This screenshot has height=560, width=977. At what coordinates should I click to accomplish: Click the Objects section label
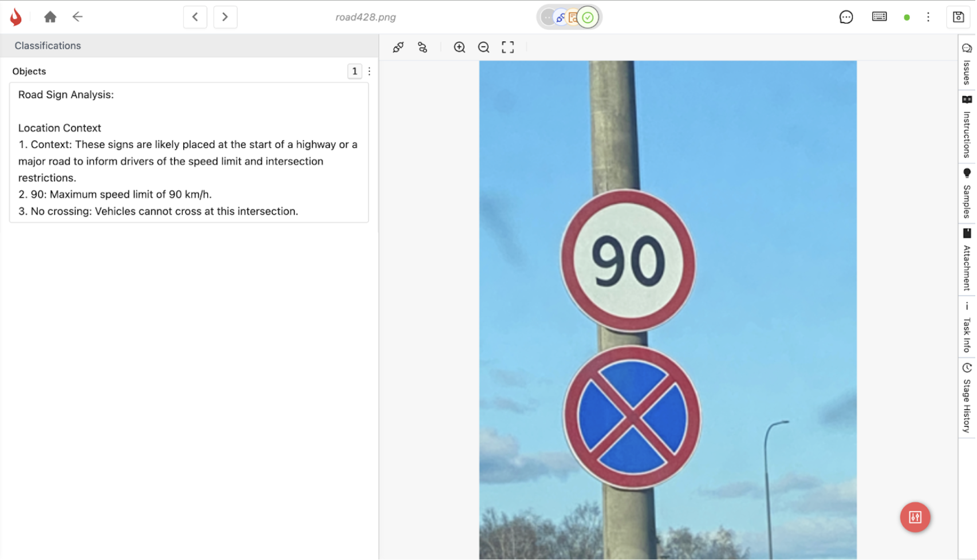29,72
